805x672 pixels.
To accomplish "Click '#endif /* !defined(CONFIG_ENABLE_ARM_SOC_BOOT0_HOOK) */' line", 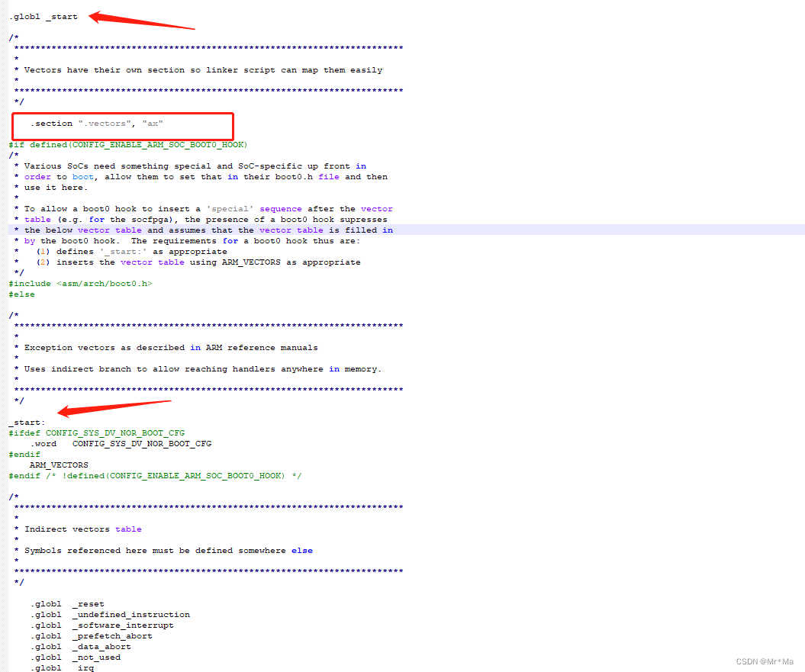I will coord(155,476).
